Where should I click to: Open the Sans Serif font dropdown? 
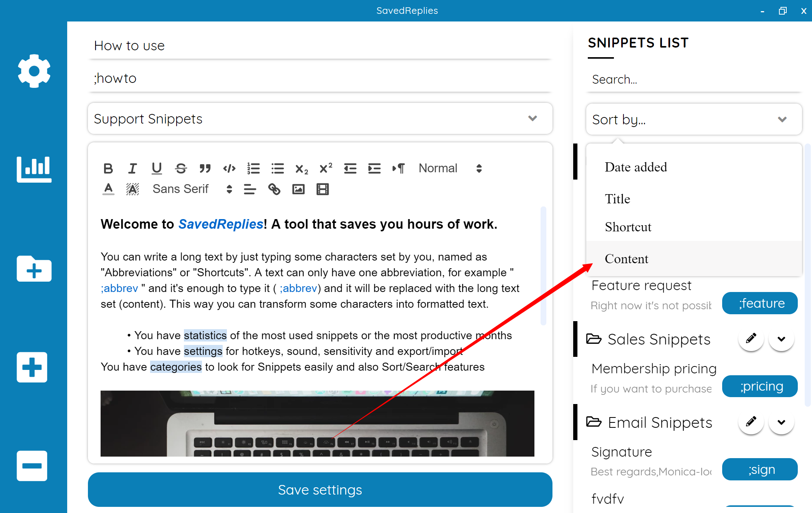tap(192, 189)
